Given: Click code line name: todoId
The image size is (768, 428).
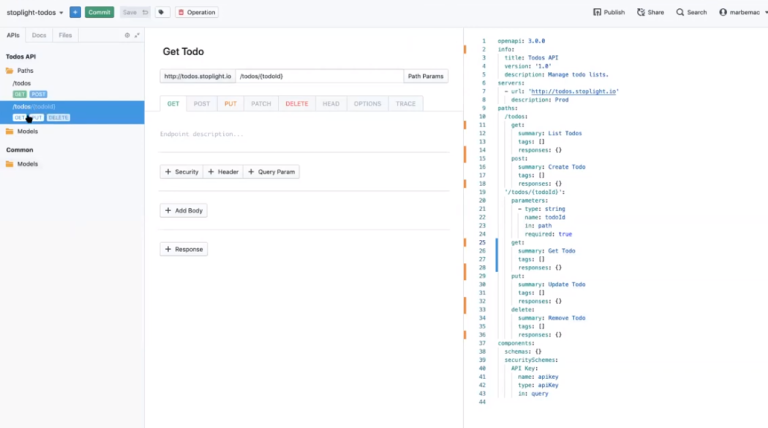Looking at the screenshot, I should point(545,217).
